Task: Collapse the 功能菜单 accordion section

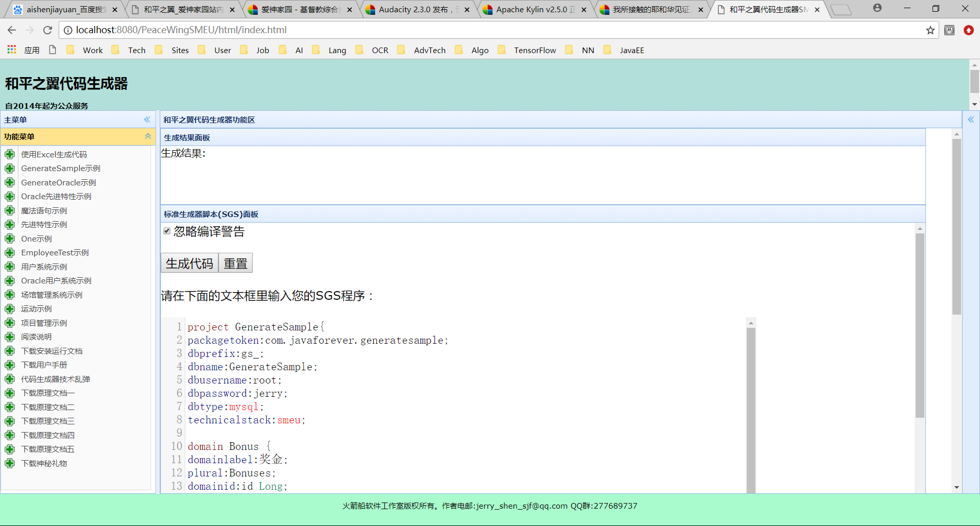Action: [x=148, y=136]
